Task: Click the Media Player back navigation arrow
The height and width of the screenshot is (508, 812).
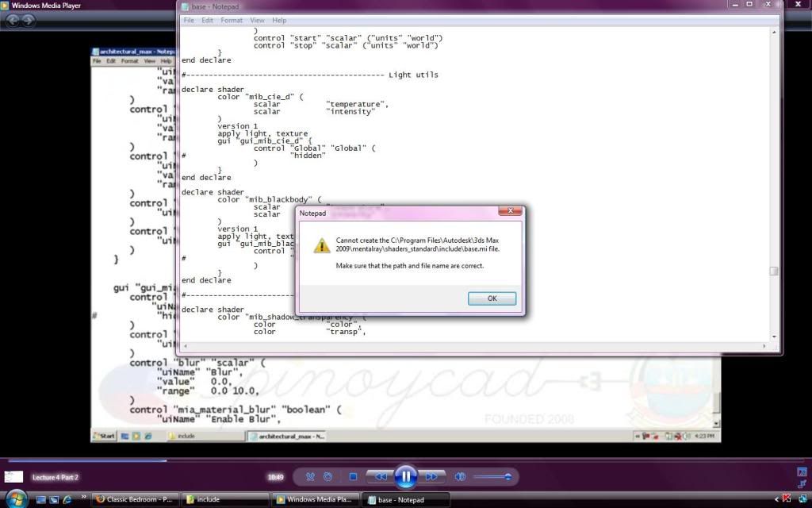Action: coord(13,20)
